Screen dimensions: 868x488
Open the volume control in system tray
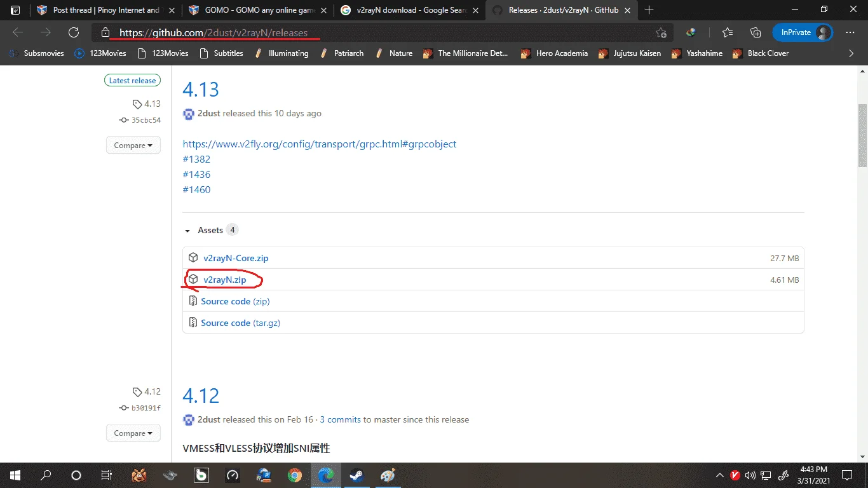(x=751, y=475)
